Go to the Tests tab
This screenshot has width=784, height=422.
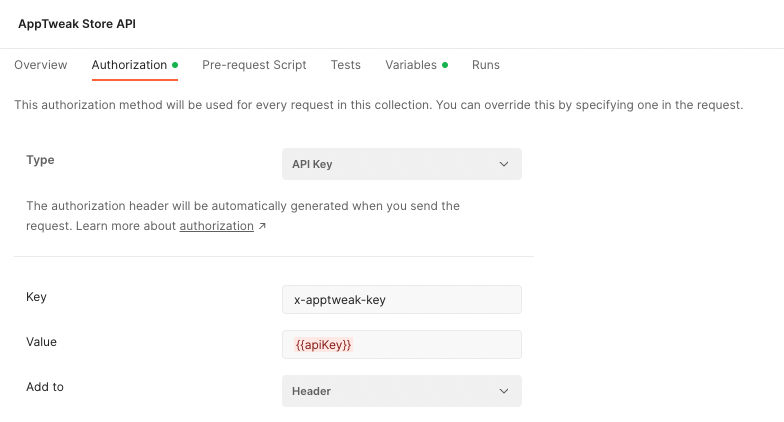pos(345,65)
